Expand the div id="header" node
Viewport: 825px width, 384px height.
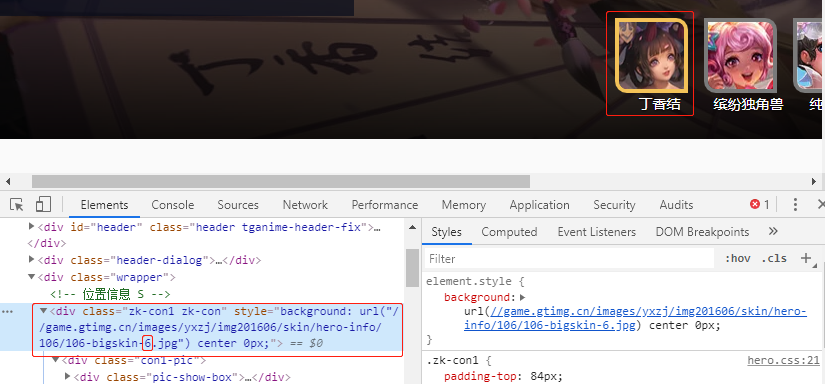coord(32,227)
